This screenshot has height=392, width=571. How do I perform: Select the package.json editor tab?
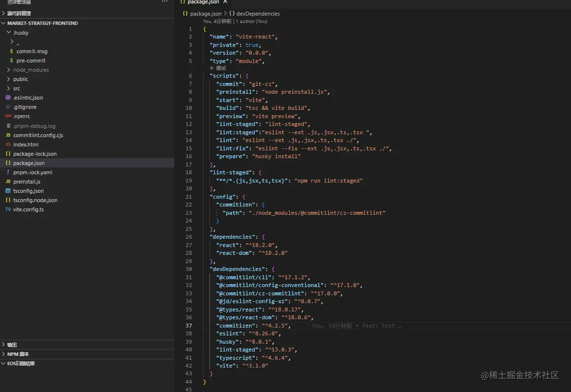(x=204, y=2)
